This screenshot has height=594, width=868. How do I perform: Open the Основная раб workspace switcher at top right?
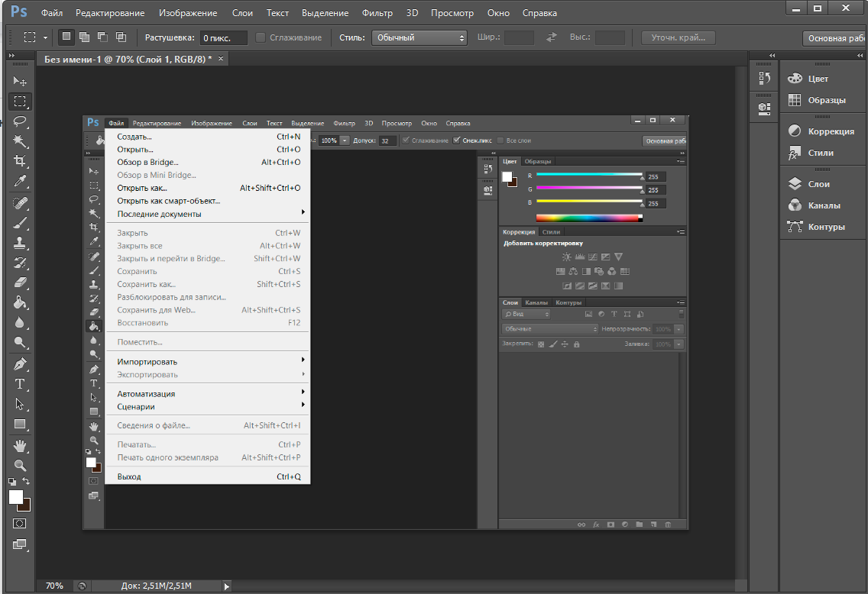point(835,38)
